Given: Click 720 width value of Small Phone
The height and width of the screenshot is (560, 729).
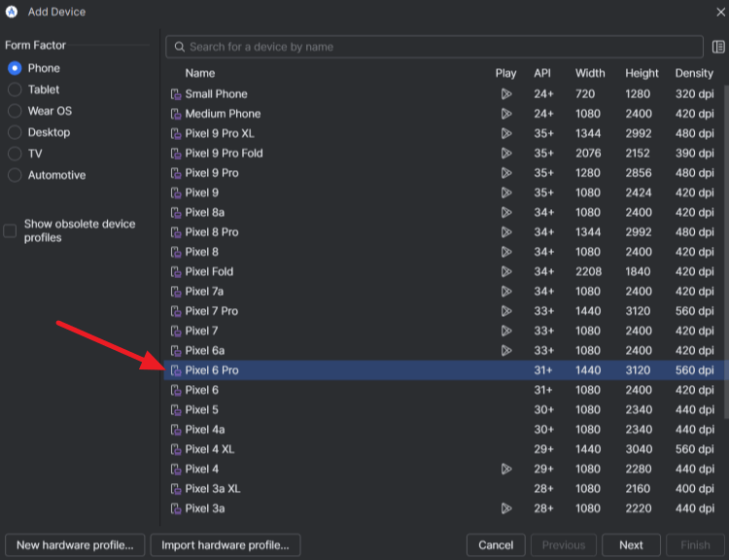Looking at the screenshot, I should pyautogui.click(x=585, y=94).
